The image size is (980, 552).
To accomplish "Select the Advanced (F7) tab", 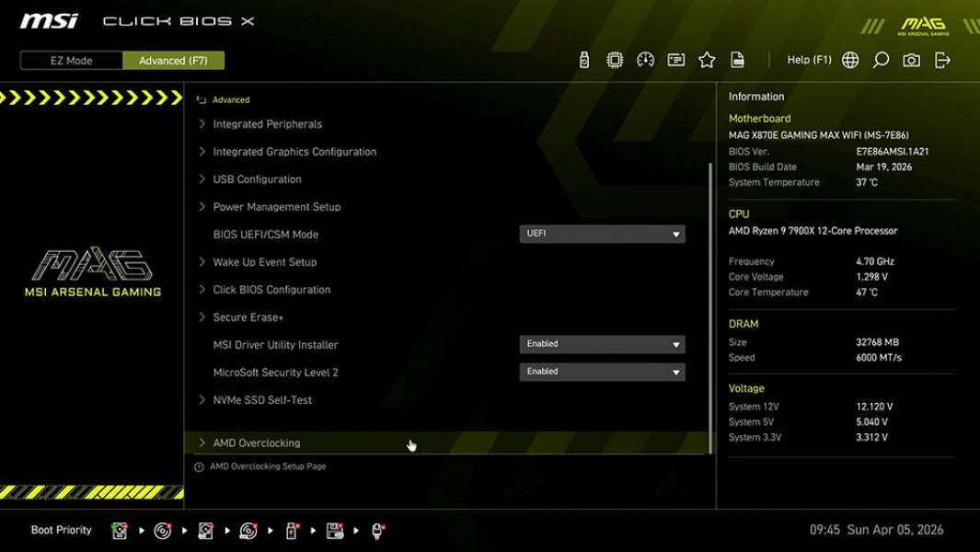I will coord(174,60).
